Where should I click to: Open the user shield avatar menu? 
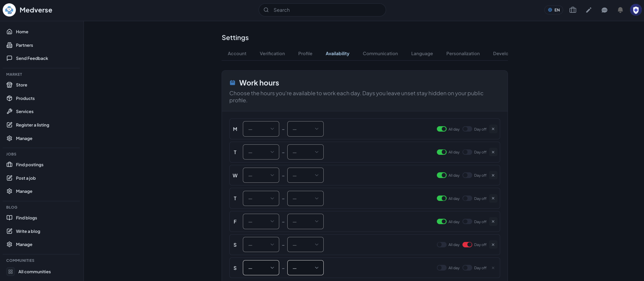point(636,10)
